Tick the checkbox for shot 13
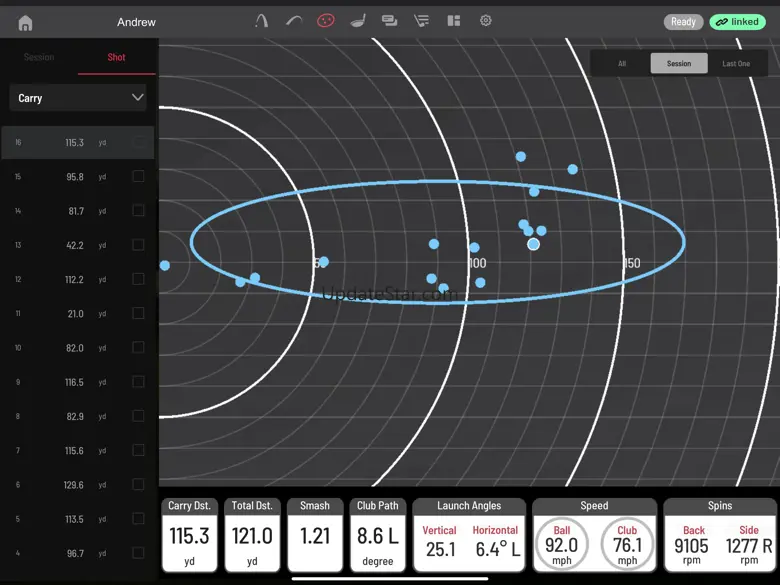 click(138, 245)
